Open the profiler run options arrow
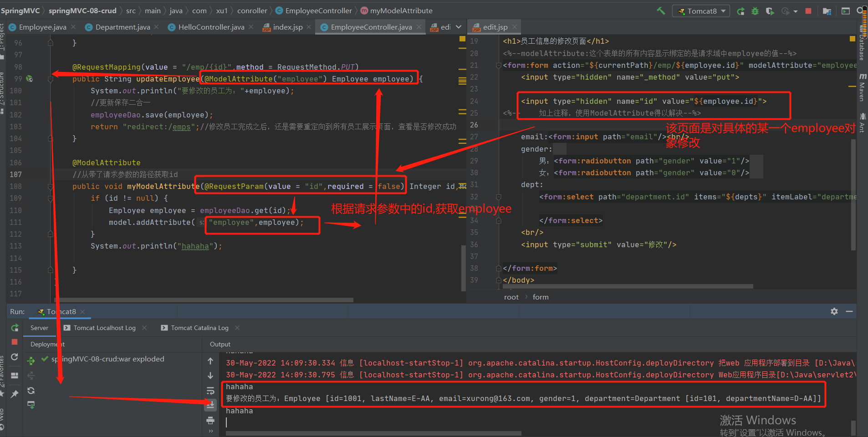Screen dimensions: 868x437 (x=796, y=11)
